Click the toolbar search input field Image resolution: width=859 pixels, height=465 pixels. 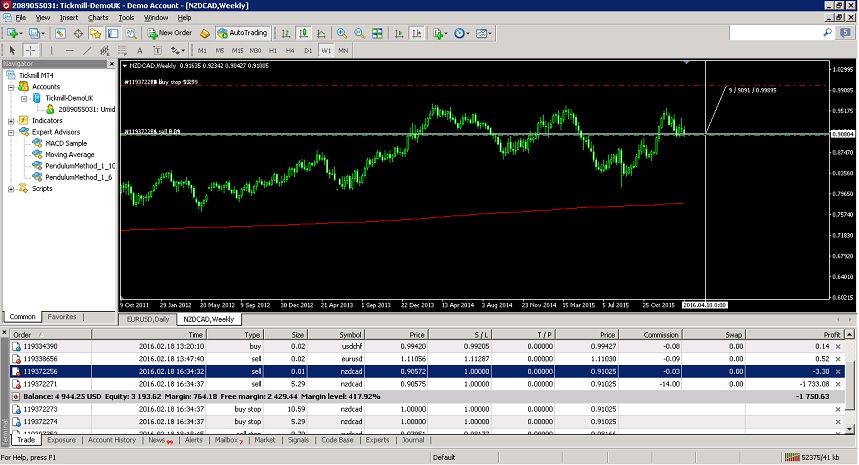775,33
